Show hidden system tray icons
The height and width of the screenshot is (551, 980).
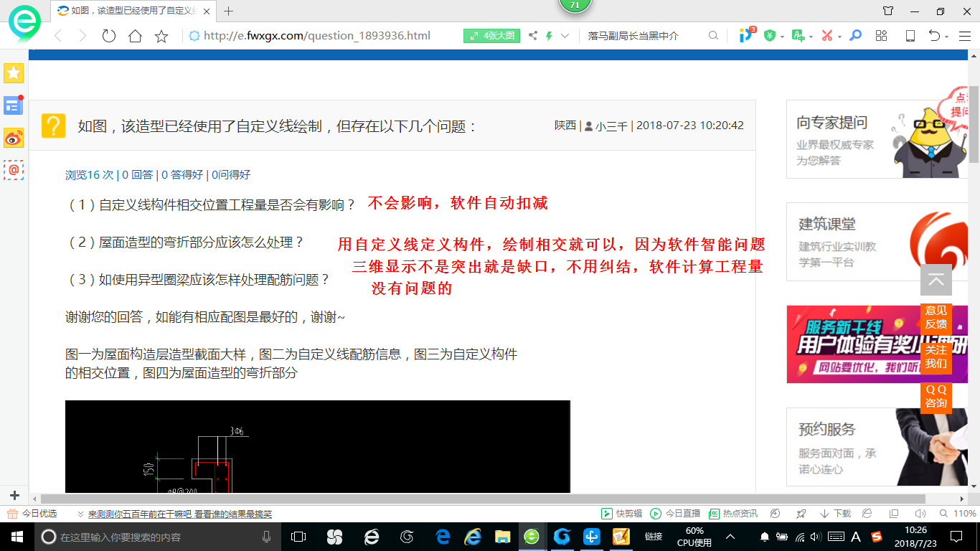[x=730, y=537]
